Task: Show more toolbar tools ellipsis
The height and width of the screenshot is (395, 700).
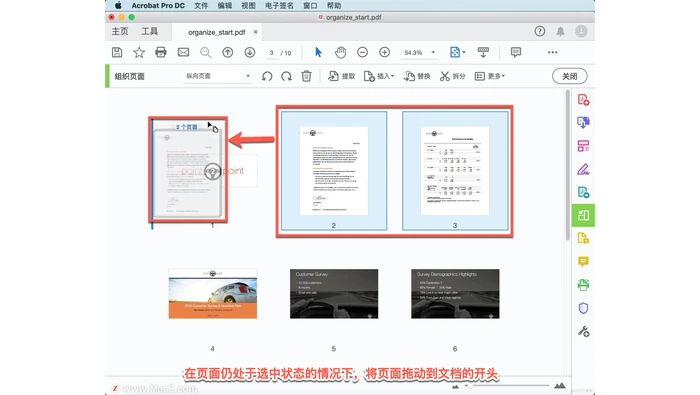Action: 553,52
